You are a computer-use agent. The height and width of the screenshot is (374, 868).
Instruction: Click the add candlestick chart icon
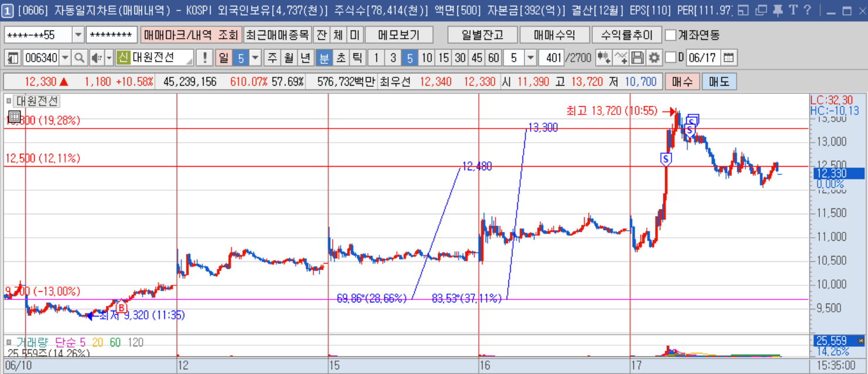coord(603,58)
